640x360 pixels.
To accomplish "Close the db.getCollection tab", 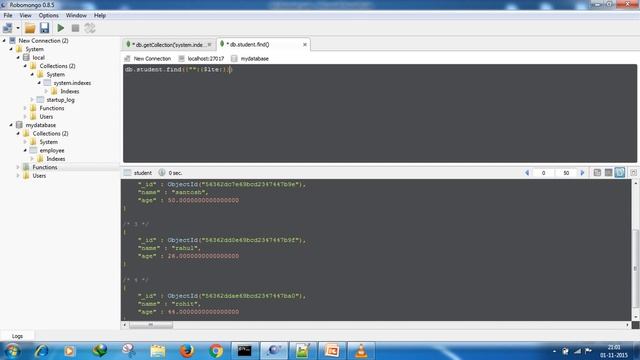I will [209, 44].
